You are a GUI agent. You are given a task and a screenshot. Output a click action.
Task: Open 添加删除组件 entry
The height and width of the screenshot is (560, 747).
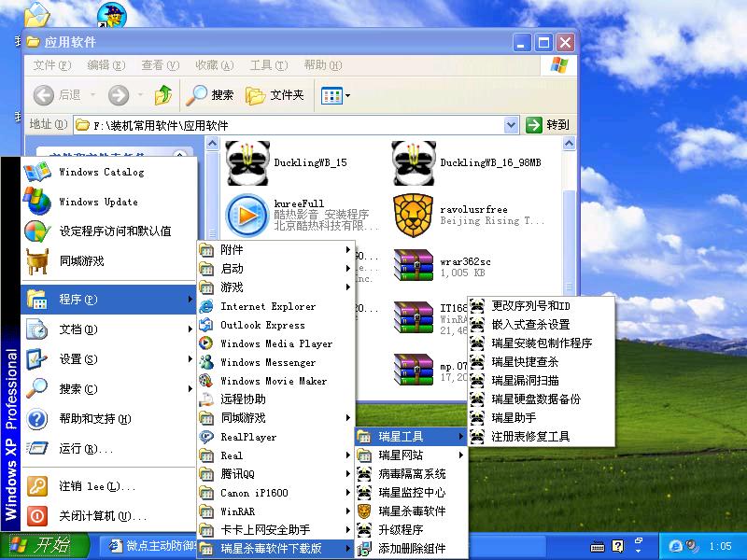pos(412,548)
